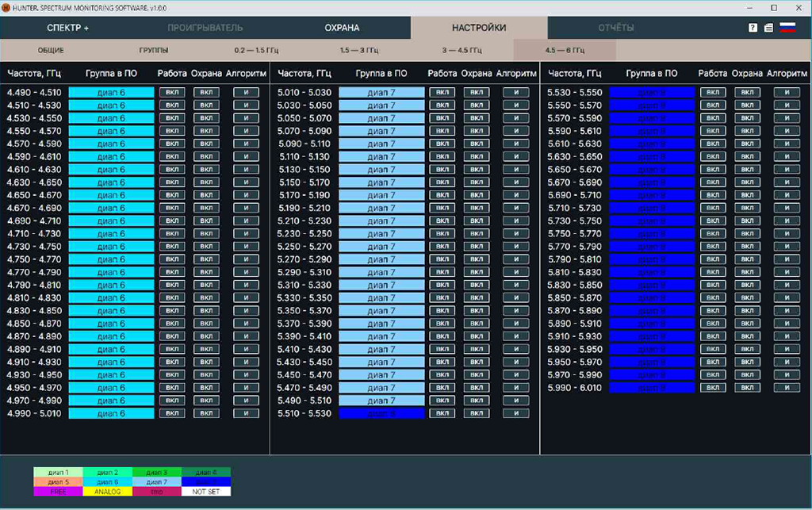Pick the диап 2 legend swatch
Screen dimensions: 812x510
[x=107, y=472]
